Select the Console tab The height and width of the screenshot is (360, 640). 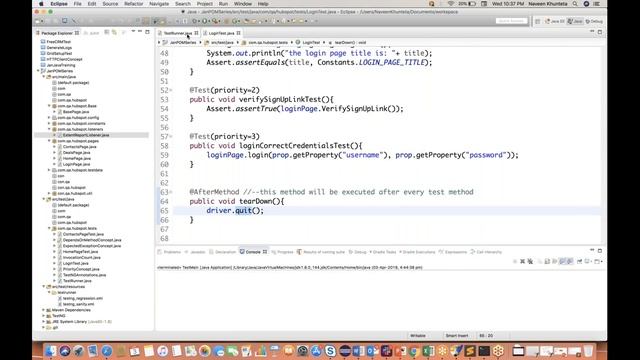(253, 252)
